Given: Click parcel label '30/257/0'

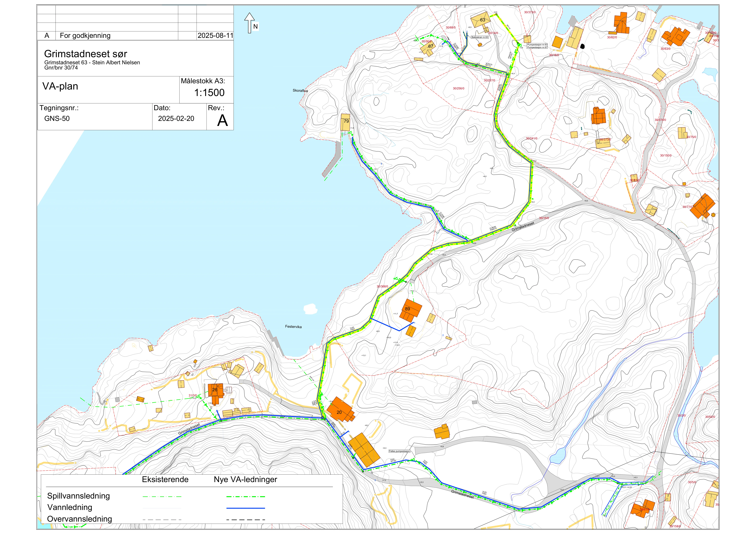Looking at the screenshot, I should click(x=489, y=80).
